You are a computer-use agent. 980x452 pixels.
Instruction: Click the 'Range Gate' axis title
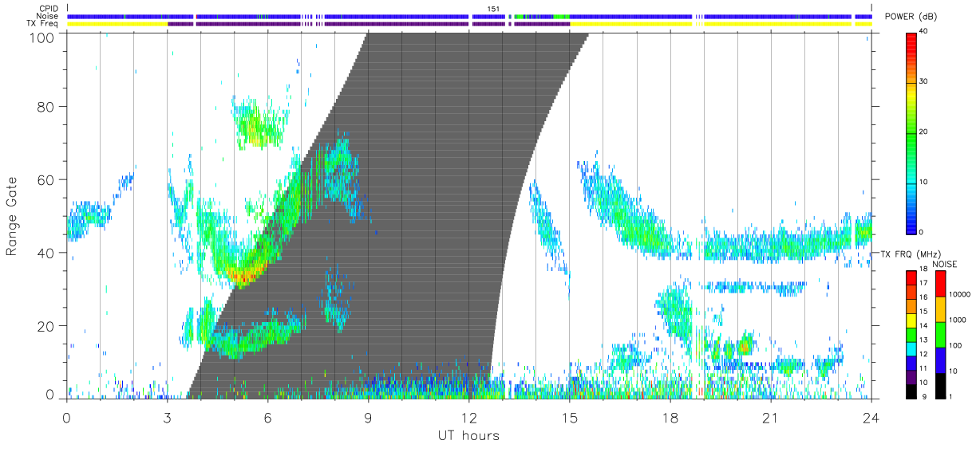[12, 217]
